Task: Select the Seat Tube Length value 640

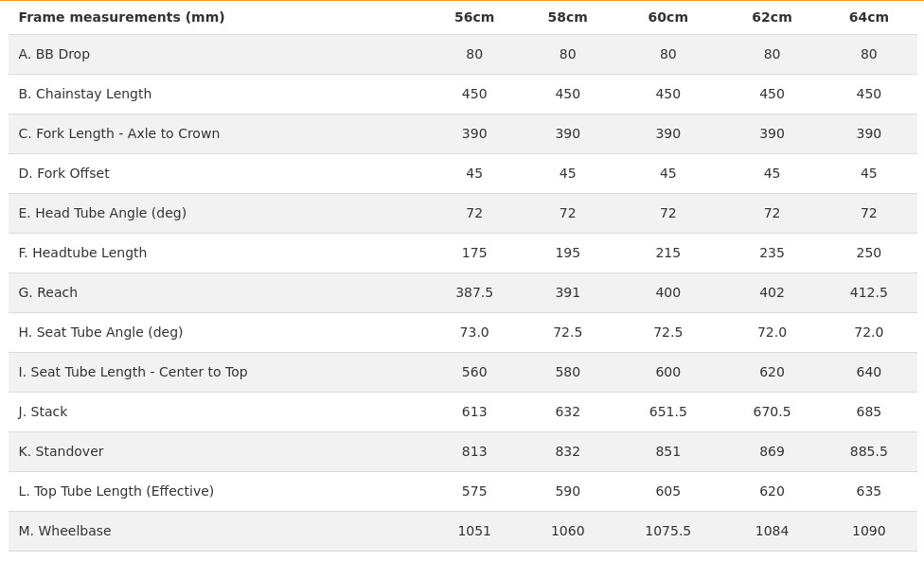Action: [868, 372]
